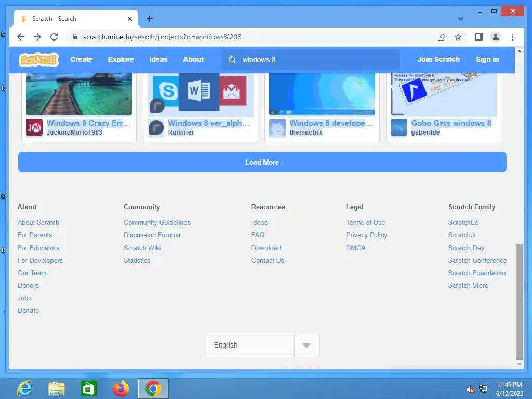The height and width of the screenshot is (399, 532).
Task: Bookmark this page with the star icon
Action: (x=458, y=37)
